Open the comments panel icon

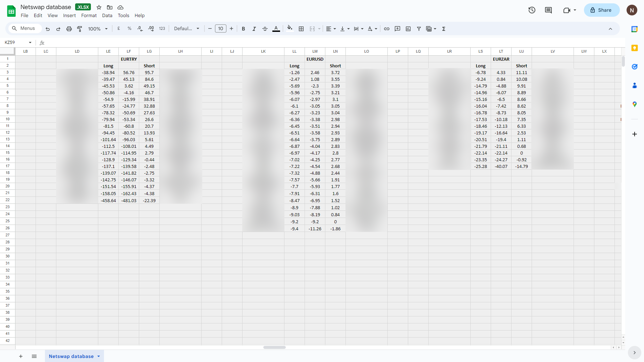pyautogui.click(x=548, y=10)
